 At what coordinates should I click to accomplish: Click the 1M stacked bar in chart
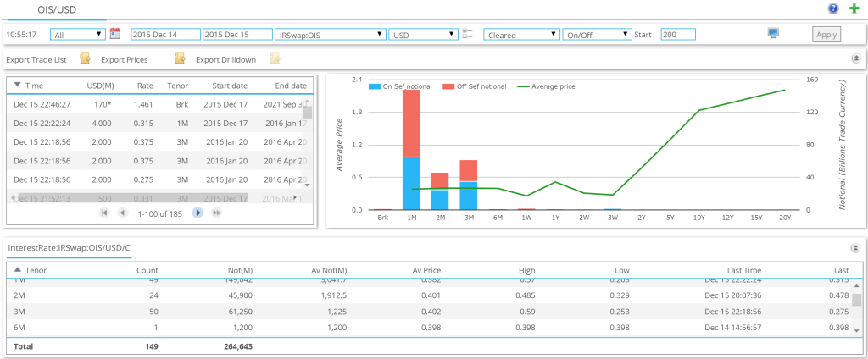(411, 149)
